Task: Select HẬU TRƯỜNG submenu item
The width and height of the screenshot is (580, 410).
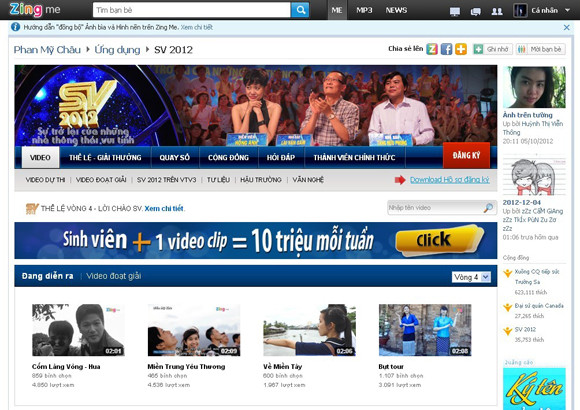Action: 261,180
